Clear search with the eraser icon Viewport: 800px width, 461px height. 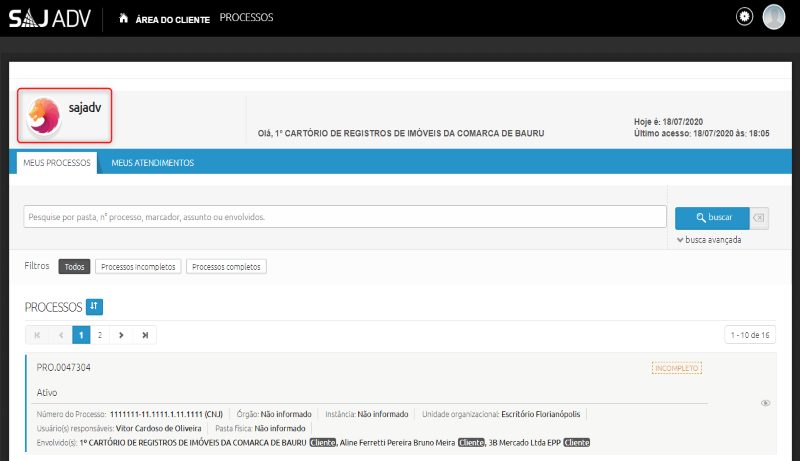pos(758,217)
